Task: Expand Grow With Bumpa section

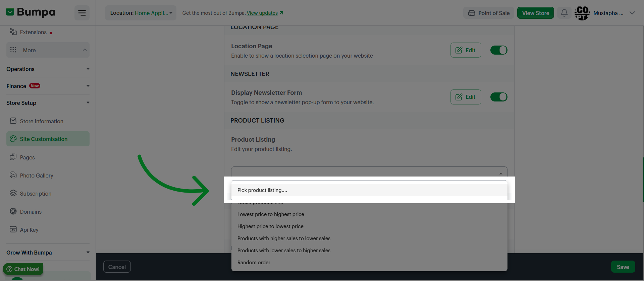Action: (48, 253)
